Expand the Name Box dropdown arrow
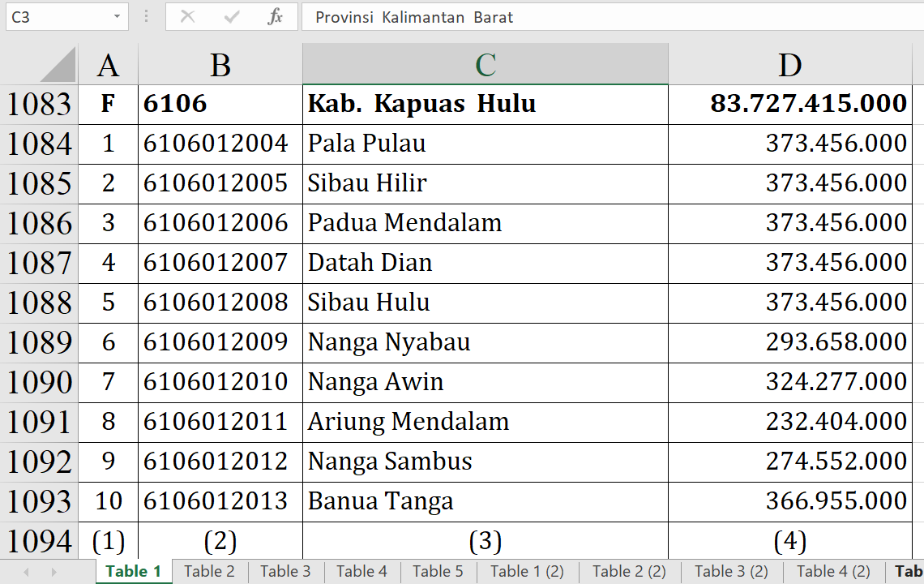Screen dimensions: 924x584 [x=118, y=17]
